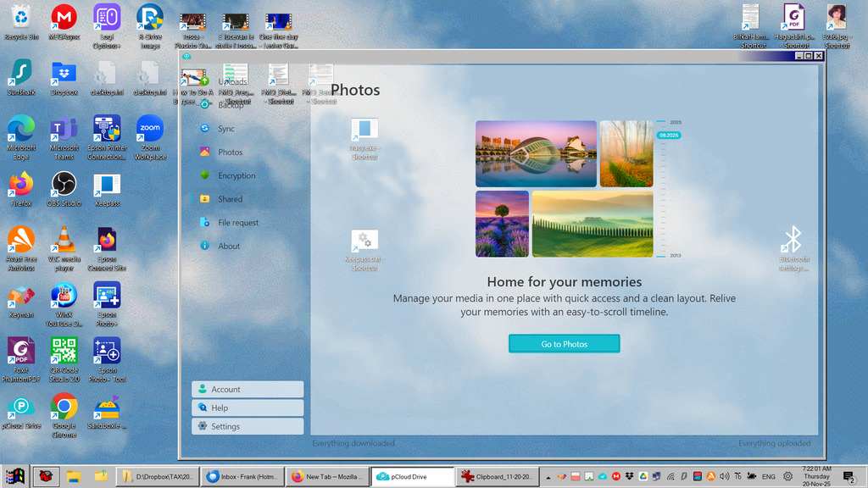Click the Sync icon in pCloud sidebar
The height and width of the screenshot is (488, 868).
point(204,129)
